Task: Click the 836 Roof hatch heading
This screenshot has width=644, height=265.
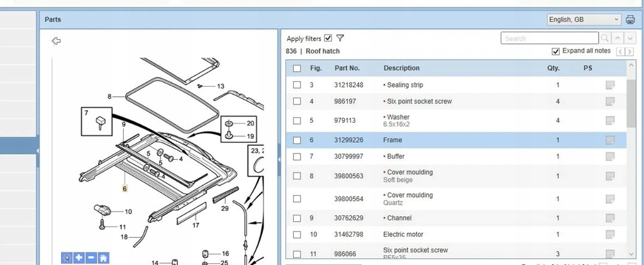Action: tap(313, 52)
